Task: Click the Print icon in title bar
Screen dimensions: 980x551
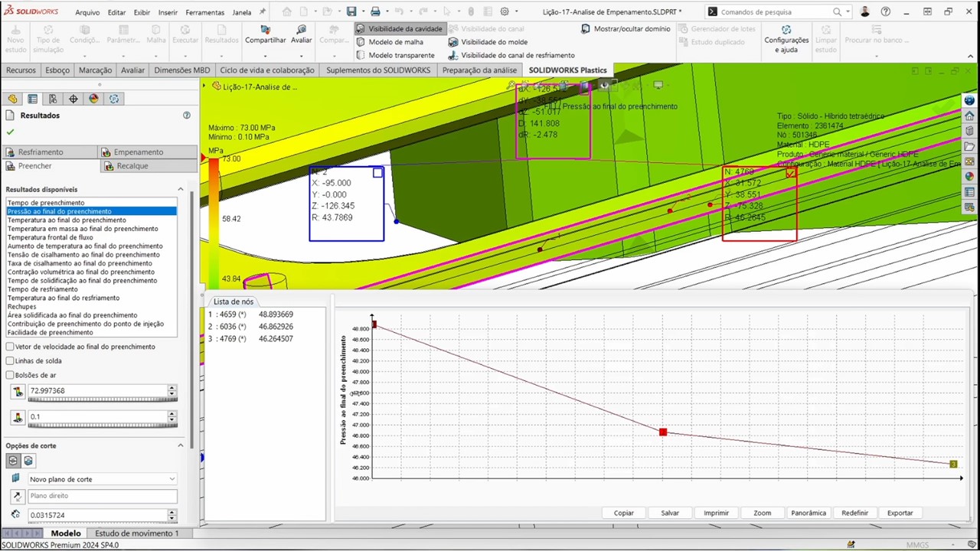Action: [x=375, y=12]
